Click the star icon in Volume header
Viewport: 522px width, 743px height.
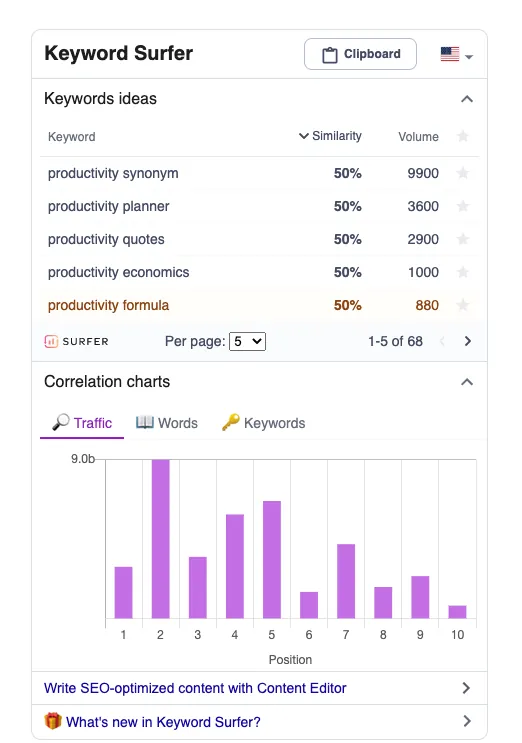coord(463,136)
